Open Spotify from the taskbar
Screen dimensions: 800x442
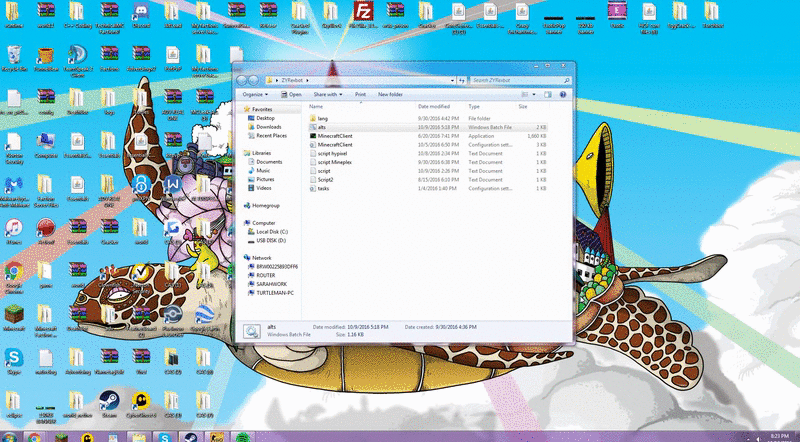point(242,437)
